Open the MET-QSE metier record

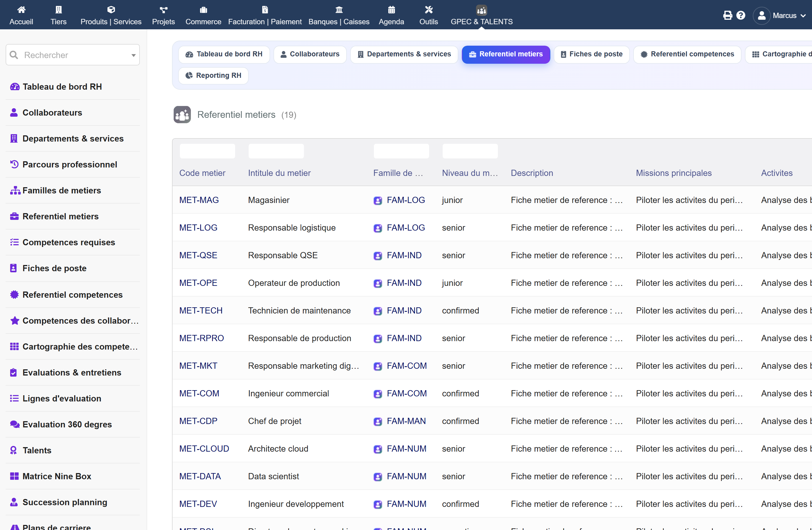(x=198, y=255)
